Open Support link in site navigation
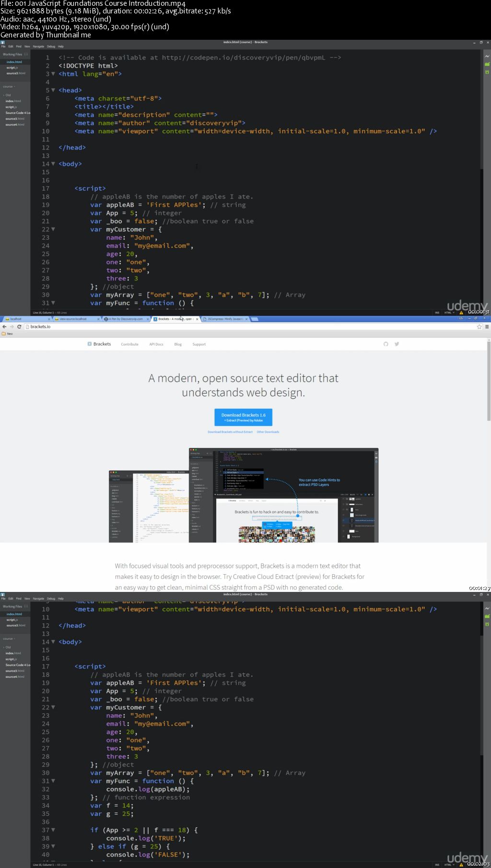This screenshot has height=868, width=491. tap(199, 344)
